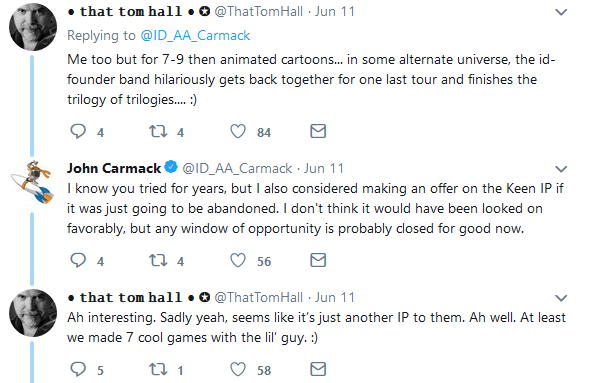Send the last tweet via direct message icon
The height and width of the screenshot is (383, 589).
click(x=318, y=369)
